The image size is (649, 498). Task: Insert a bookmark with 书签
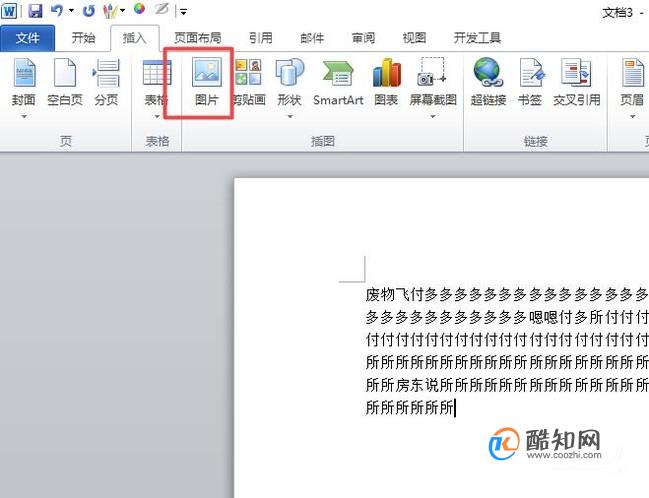pos(530,82)
